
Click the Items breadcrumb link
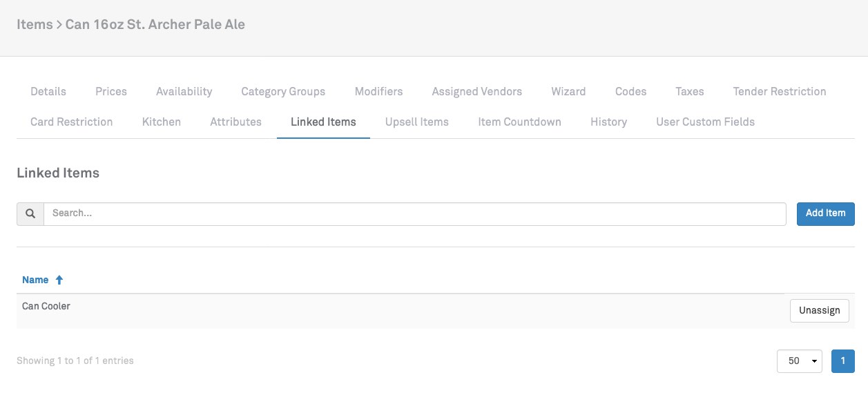(35, 25)
